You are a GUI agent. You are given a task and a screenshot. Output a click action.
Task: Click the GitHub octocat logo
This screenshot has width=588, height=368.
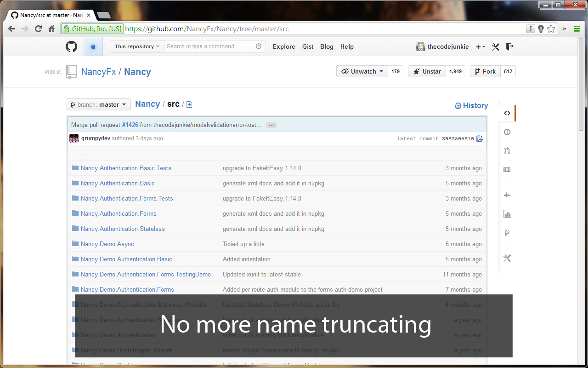click(71, 46)
